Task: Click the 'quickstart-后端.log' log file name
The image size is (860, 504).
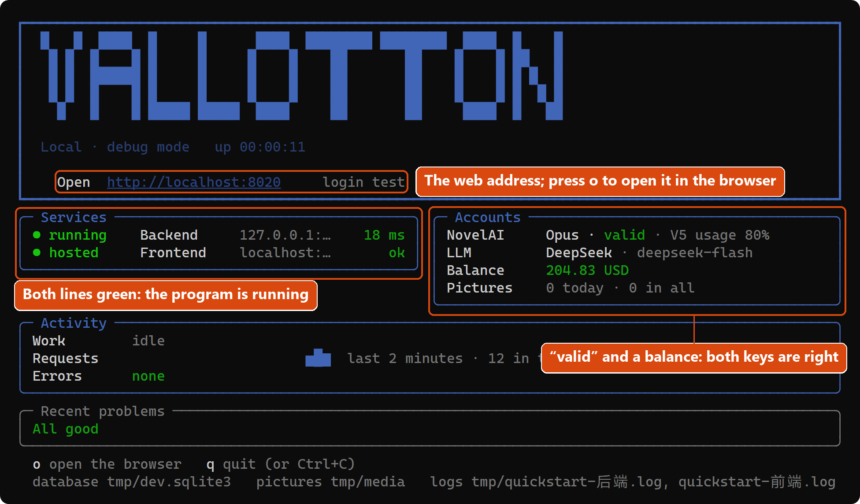Action: pyautogui.click(x=583, y=482)
